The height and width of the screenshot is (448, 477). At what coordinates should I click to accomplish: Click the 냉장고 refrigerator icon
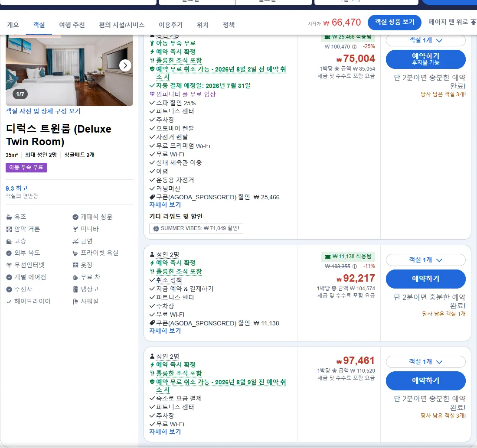coord(75,289)
